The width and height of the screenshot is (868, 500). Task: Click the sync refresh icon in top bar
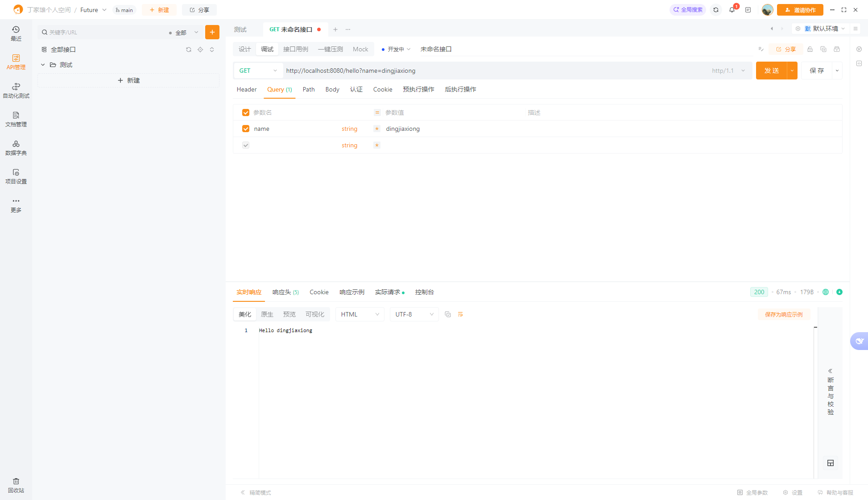(x=716, y=10)
